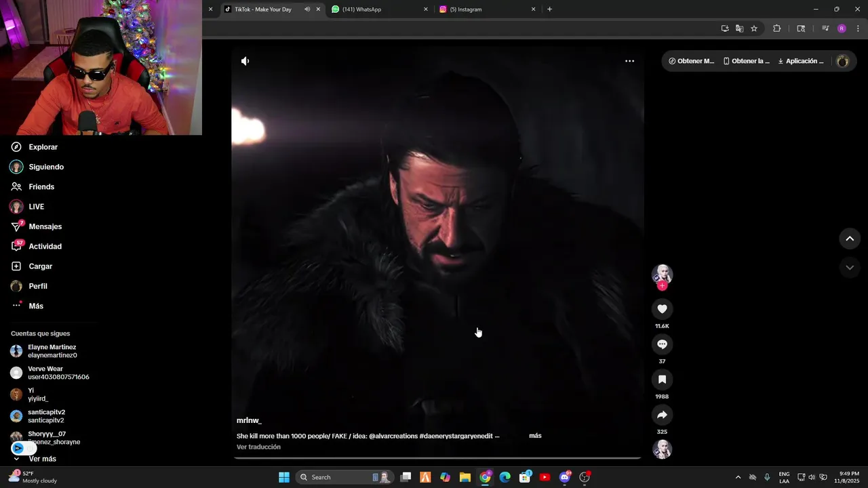This screenshot has width=868, height=488.
Task: Open the sound disc avatar below share
Action: tap(662, 449)
